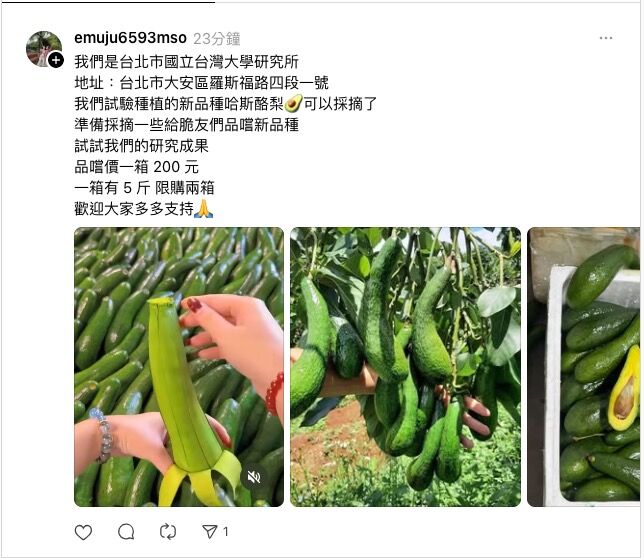Click the 一箱有 5 斤 限購兩箱 text line
The image size is (644, 558).
(144, 188)
